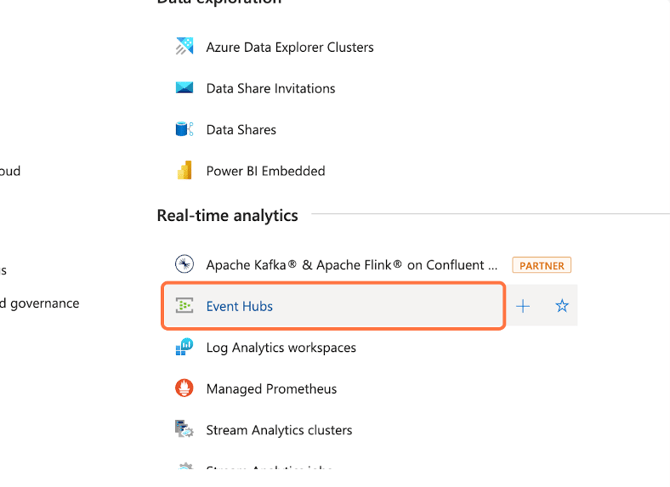Viewport: 670px width, 487px height.
Task: Click the PARTNER badge next to Confluent
Action: (541, 265)
